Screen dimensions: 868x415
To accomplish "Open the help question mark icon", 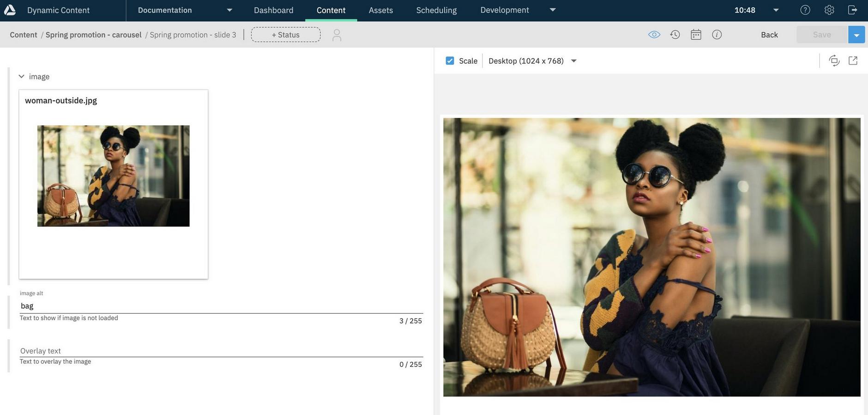I will (805, 10).
